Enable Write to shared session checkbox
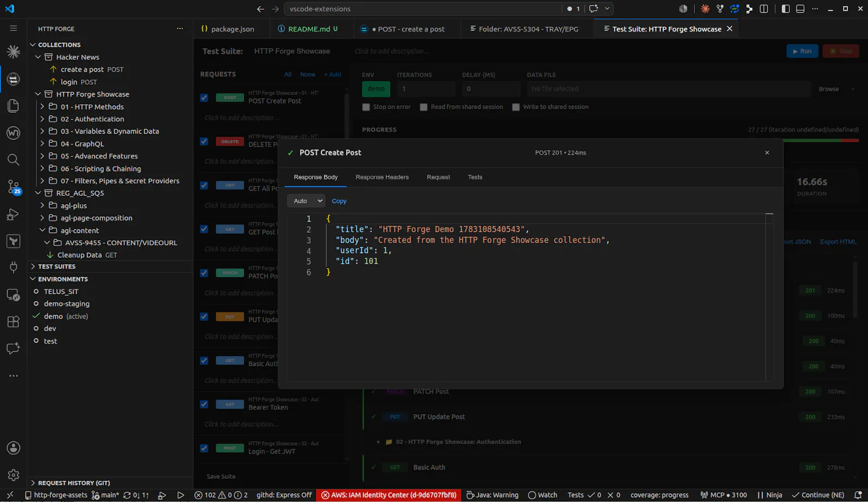 coord(516,107)
